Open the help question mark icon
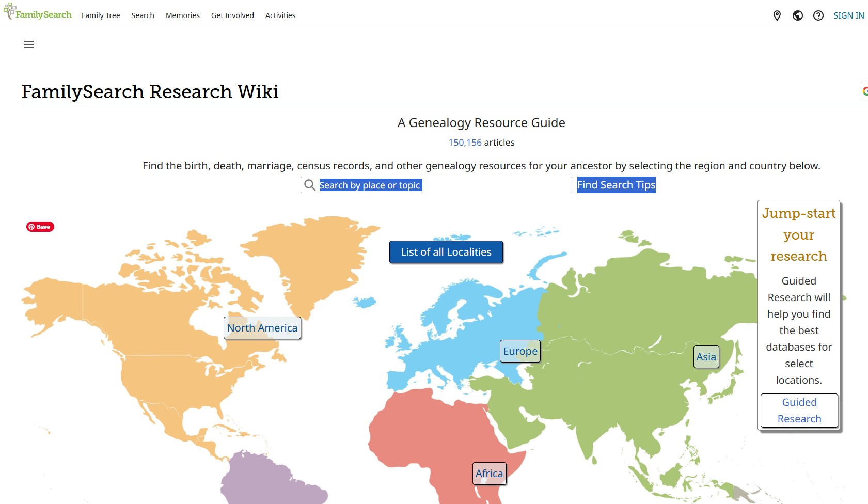Image resolution: width=868 pixels, height=504 pixels. [818, 15]
